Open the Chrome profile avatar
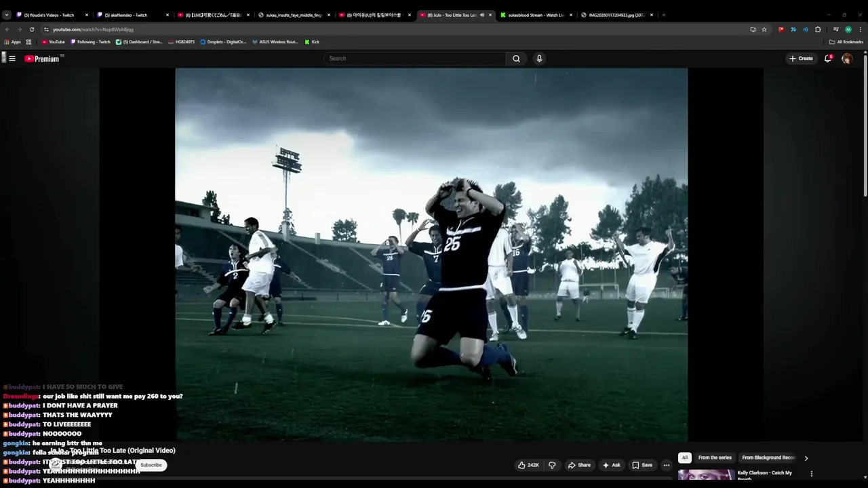The height and width of the screenshot is (488, 868). click(x=848, y=29)
